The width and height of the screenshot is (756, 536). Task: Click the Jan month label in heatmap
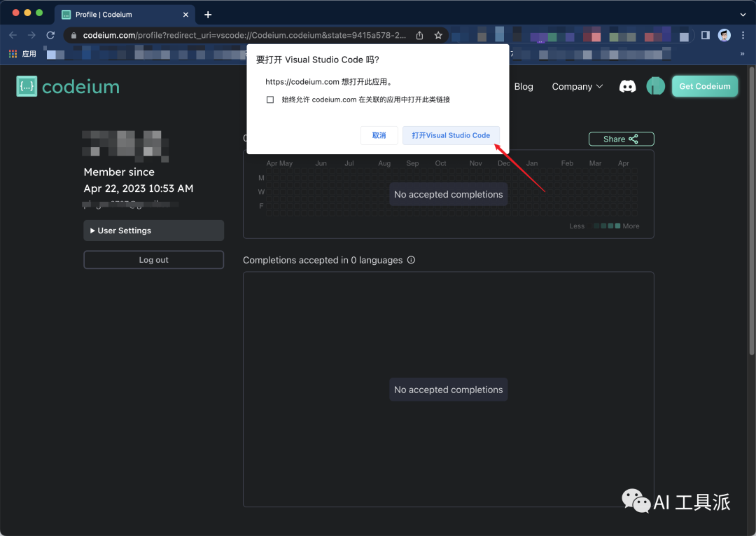pyautogui.click(x=532, y=163)
